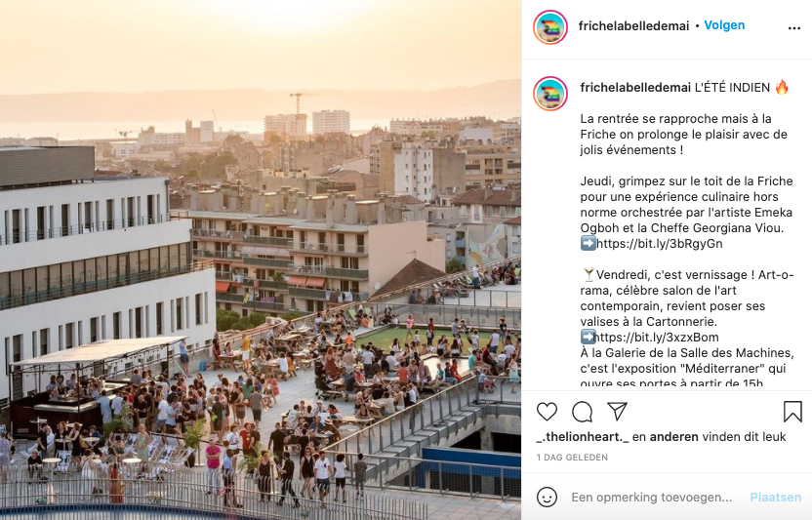This screenshot has height=520, width=812.
Task: Open the bit.ly/3bRgyGn link
Action: 659,244
